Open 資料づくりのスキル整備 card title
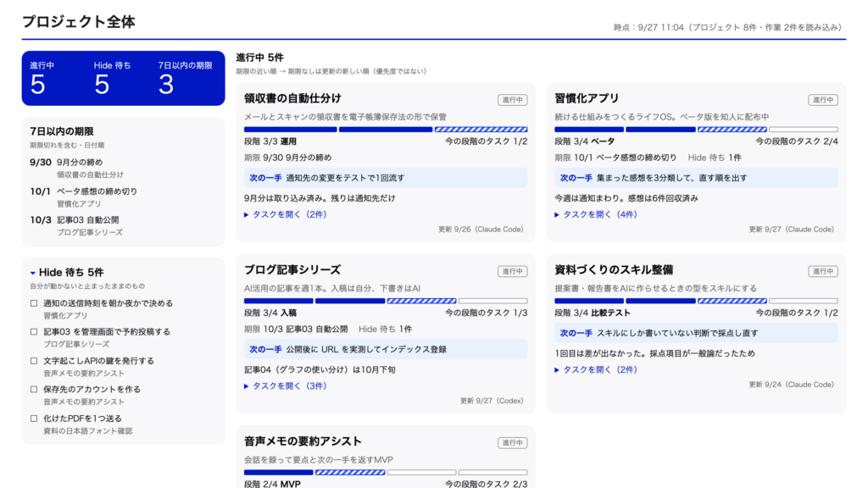Viewport: 868px width, 488px height. (x=614, y=270)
